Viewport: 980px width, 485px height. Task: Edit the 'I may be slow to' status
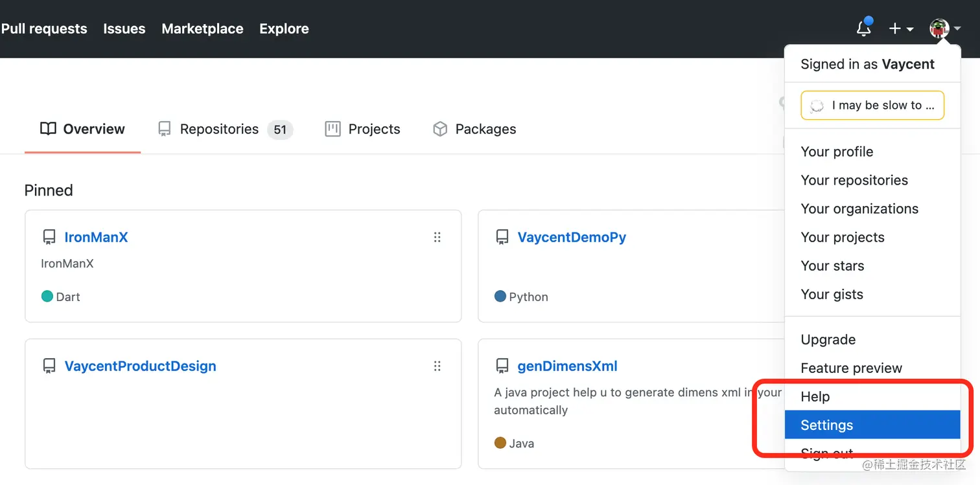click(x=872, y=106)
